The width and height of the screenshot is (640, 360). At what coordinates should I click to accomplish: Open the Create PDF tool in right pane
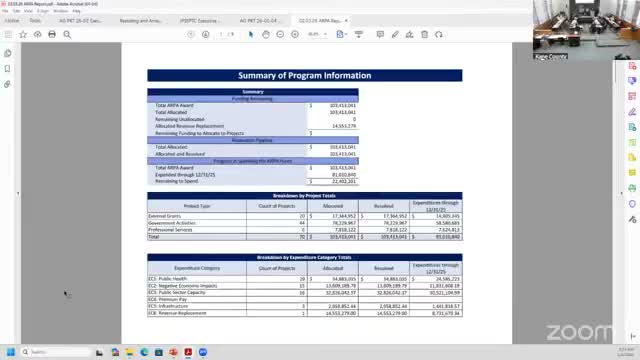click(x=632, y=66)
